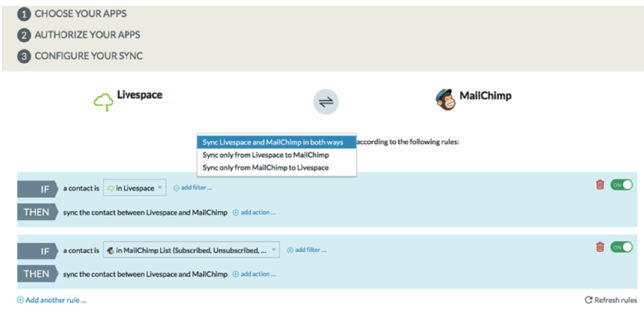Select 'Sync only from MailChimp to Livespace'
The image size is (644, 333).
coord(276,167)
